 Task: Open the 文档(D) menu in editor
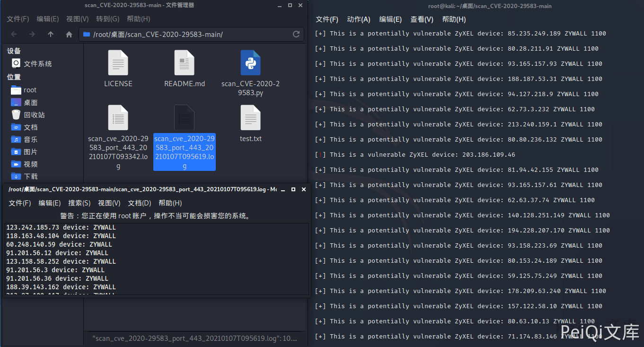(x=139, y=203)
